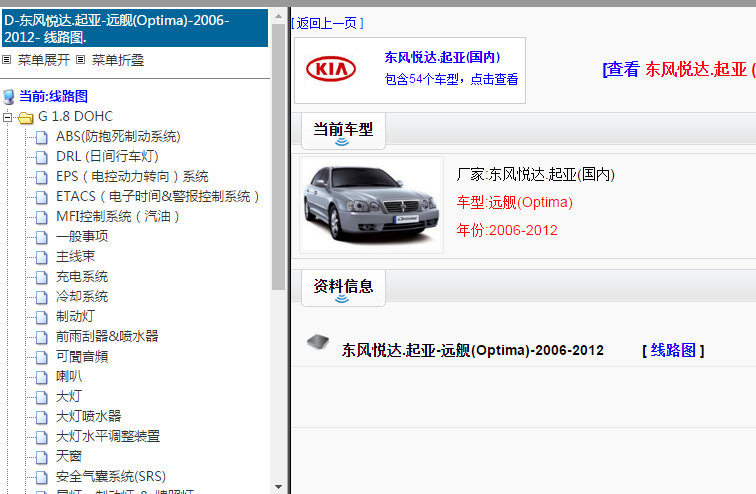Click the page icon next to 喇叭

tap(42, 377)
